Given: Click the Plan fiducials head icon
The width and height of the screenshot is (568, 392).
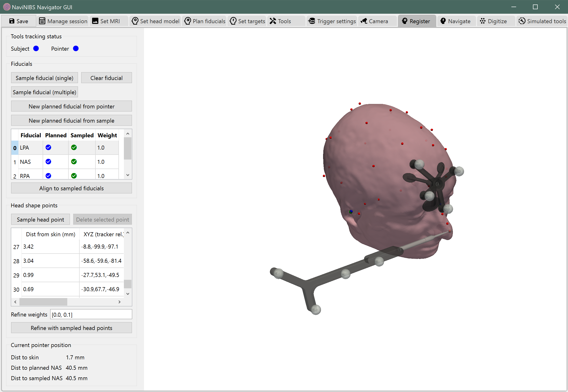Looking at the screenshot, I should (x=188, y=21).
